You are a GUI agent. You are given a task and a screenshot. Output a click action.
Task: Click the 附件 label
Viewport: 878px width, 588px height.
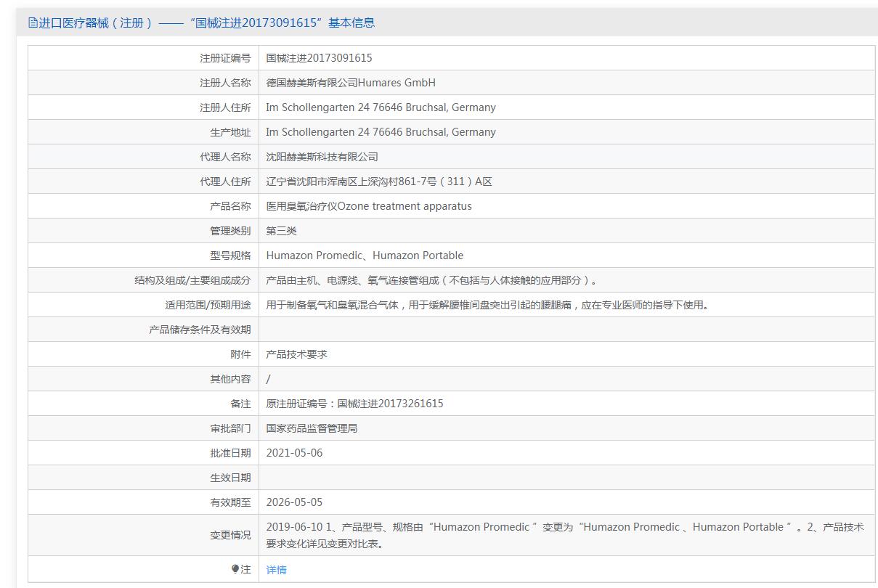click(240, 354)
